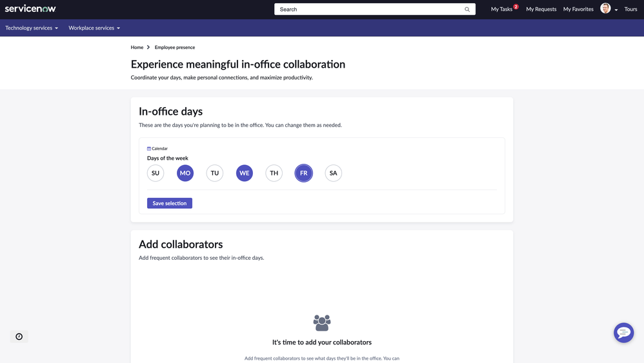Open Tours in the header
The height and width of the screenshot is (363, 644).
click(x=630, y=9)
